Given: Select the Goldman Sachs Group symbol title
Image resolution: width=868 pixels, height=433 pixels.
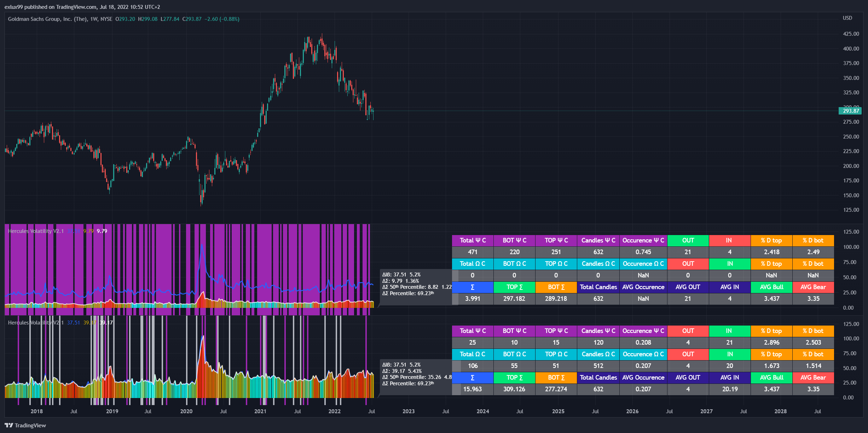Looking at the screenshot, I should 48,19.
